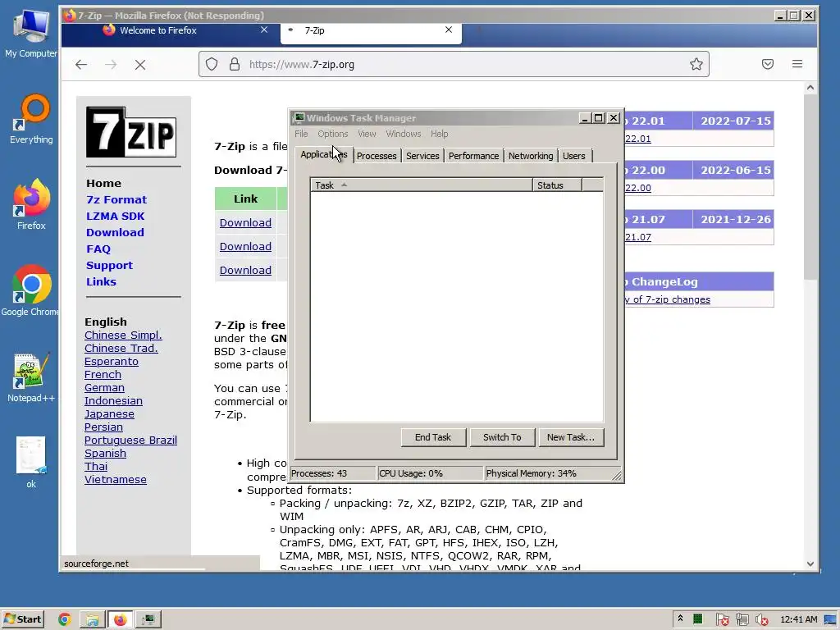Screen dimensions: 840x630
Task: Open the Everything search desktop icon
Action: tap(31, 119)
